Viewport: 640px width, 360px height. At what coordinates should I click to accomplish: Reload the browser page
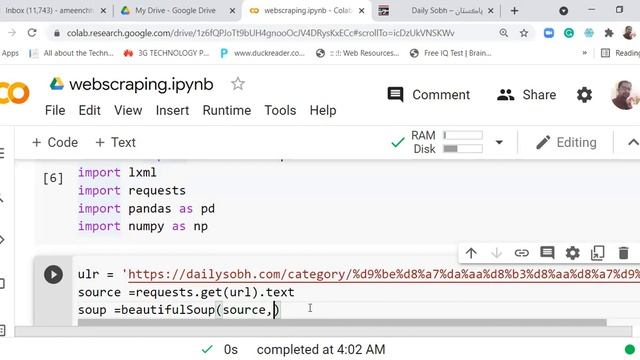(32, 33)
